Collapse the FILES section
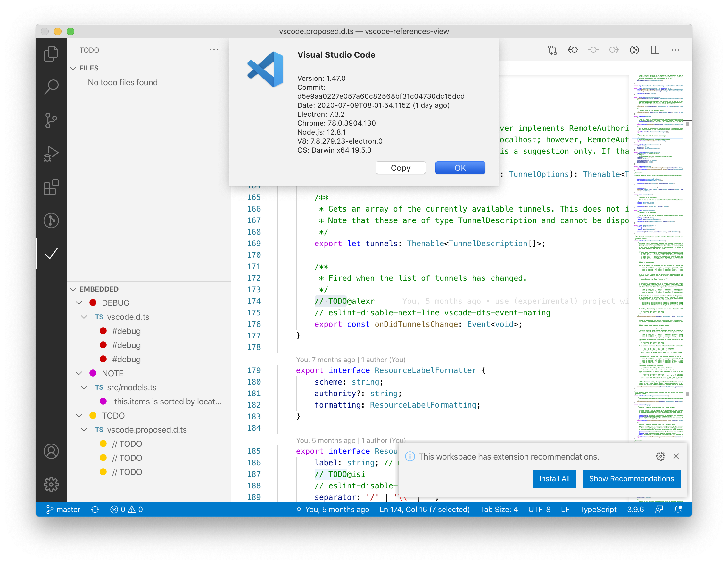This screenshot has width=728, height=564. point(74,68)
